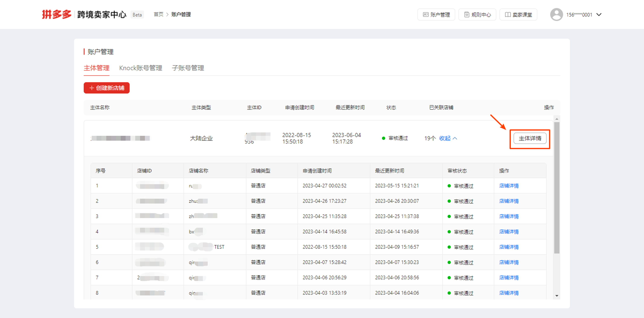Open 账户管理 from the top navigation icon

426,15
